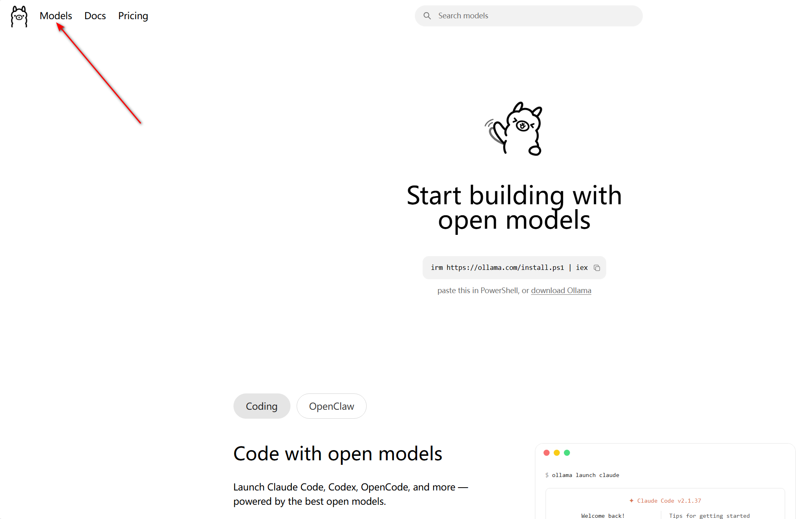This screenshot has height=519, width=812.
Task: Select the Coding tab
Action: (x=262, y=406)
